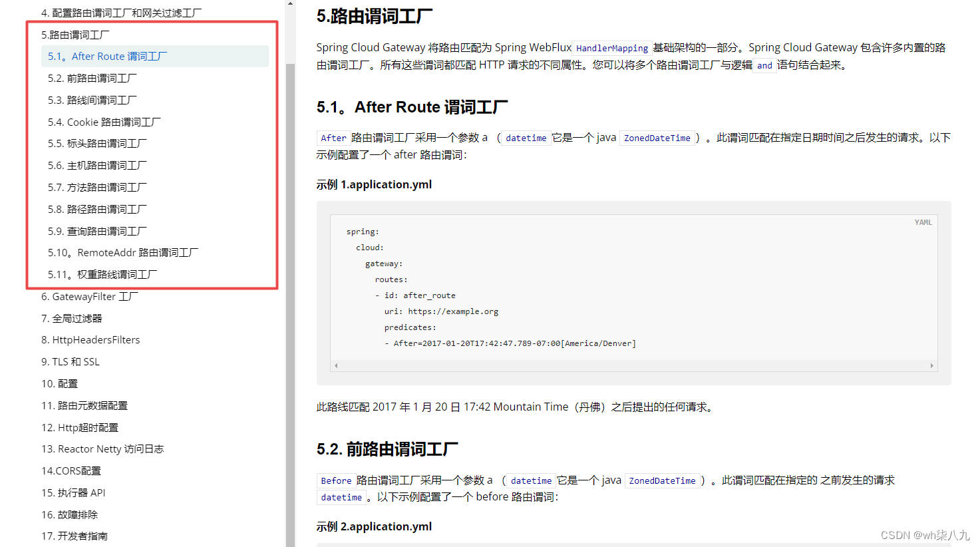Open sidebar item 8. HttpHeadersFilters
Image resolution: width=980 pixels, height=547 pixels.
(x=90, y=340)
